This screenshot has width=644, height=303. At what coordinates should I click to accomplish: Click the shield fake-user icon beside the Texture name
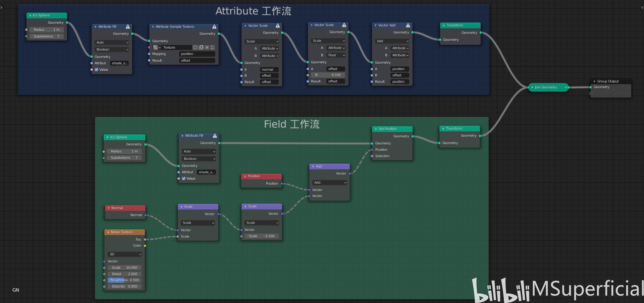point(195,47)
